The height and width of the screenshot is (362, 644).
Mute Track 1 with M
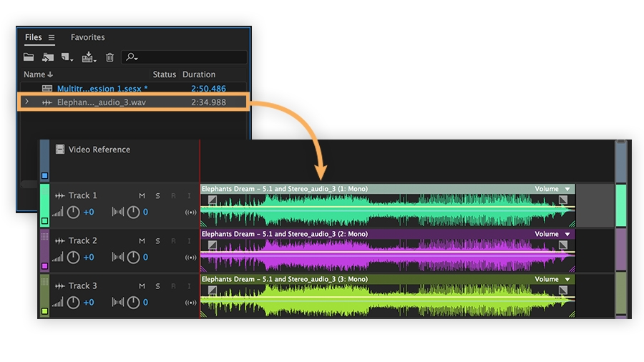pyautogui.click(x=142, y=196)
